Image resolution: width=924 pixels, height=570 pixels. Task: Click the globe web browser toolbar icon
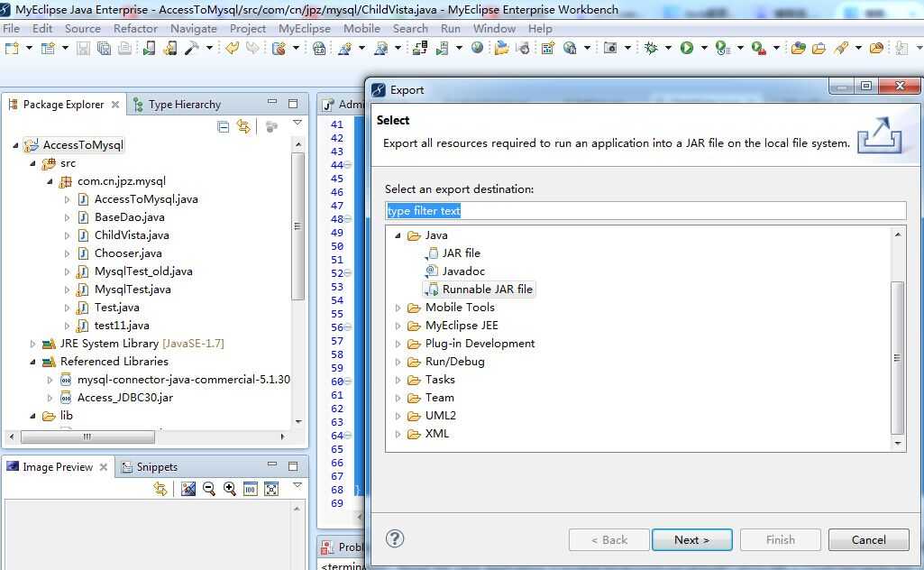tap(477, 48)
